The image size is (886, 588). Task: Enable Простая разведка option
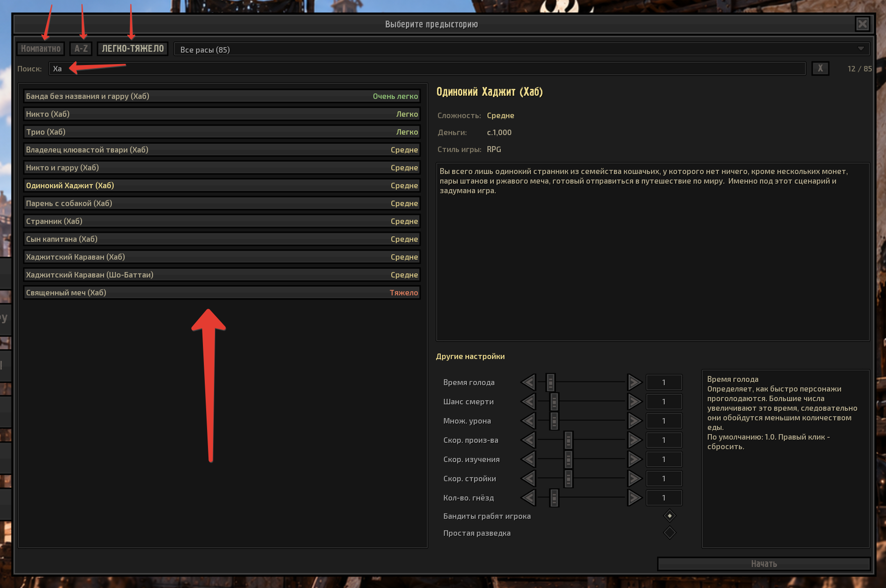point(669,533)
